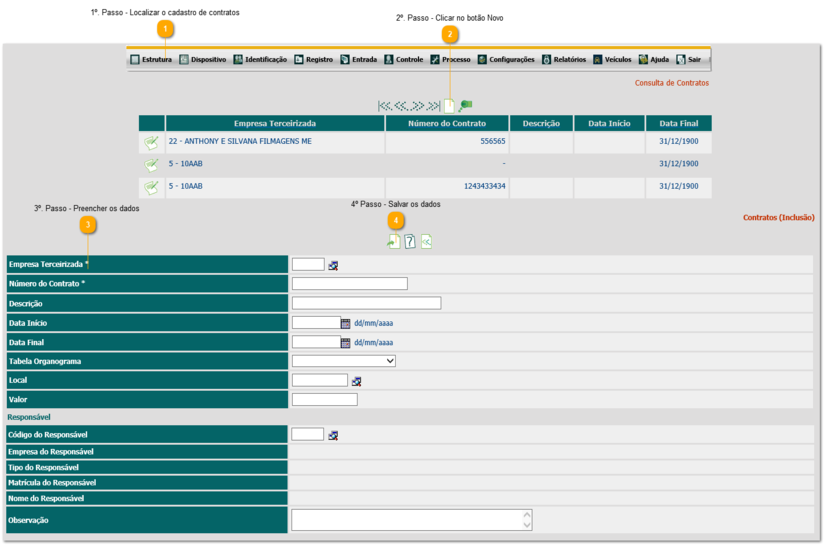Focus the Data Final date field
Screen dimensions: 825x546
(x=316, y=342)
